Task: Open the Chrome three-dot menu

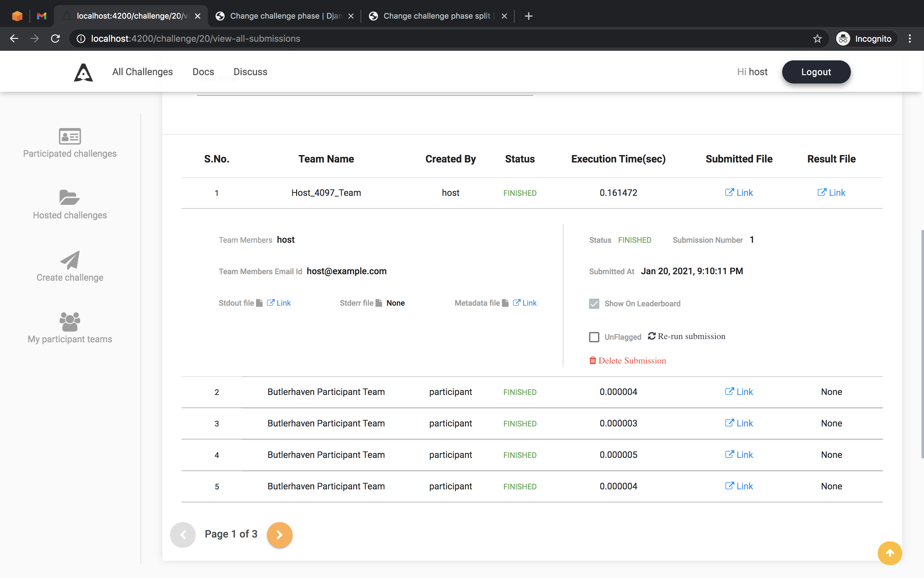Action: (x=910, y=39)
